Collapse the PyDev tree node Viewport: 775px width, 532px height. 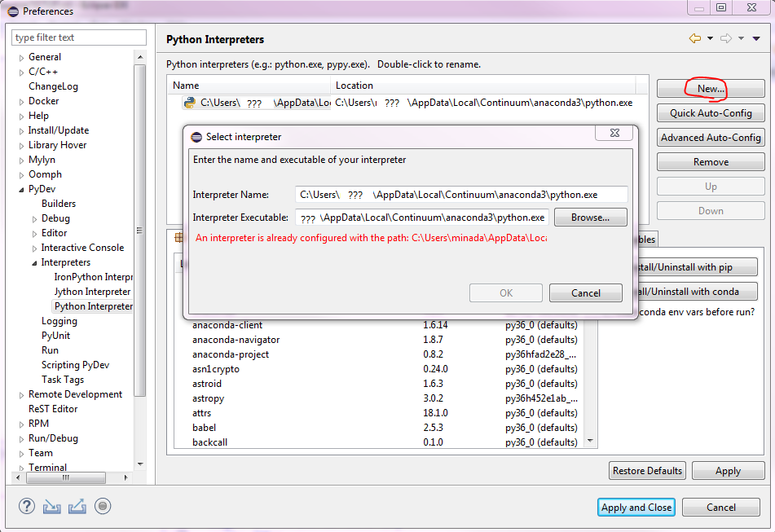(22, 189)
